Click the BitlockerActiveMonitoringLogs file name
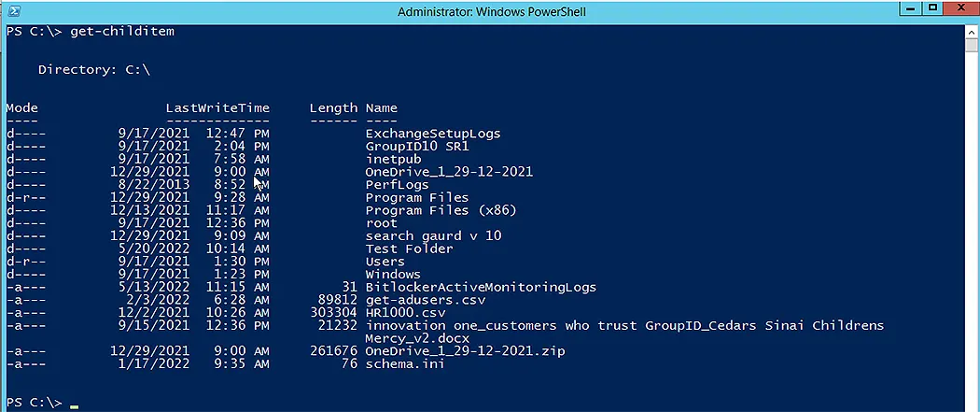This screenshot has width=980, height=412. tap(481, 287)
